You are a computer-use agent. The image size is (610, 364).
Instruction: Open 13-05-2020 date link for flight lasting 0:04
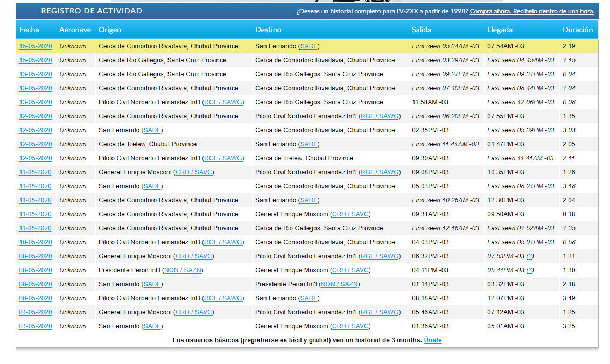(x=36, y=74)
